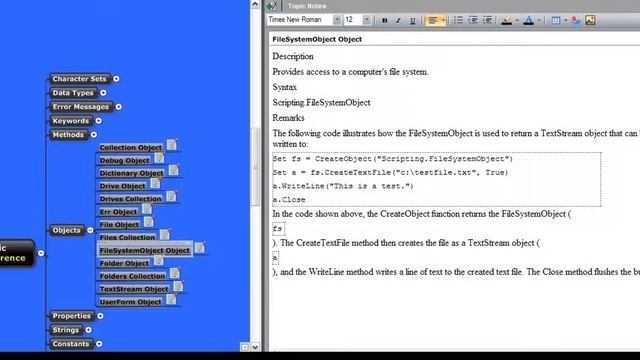Click the FileSystemObject Object notes title

coord(317,39)
